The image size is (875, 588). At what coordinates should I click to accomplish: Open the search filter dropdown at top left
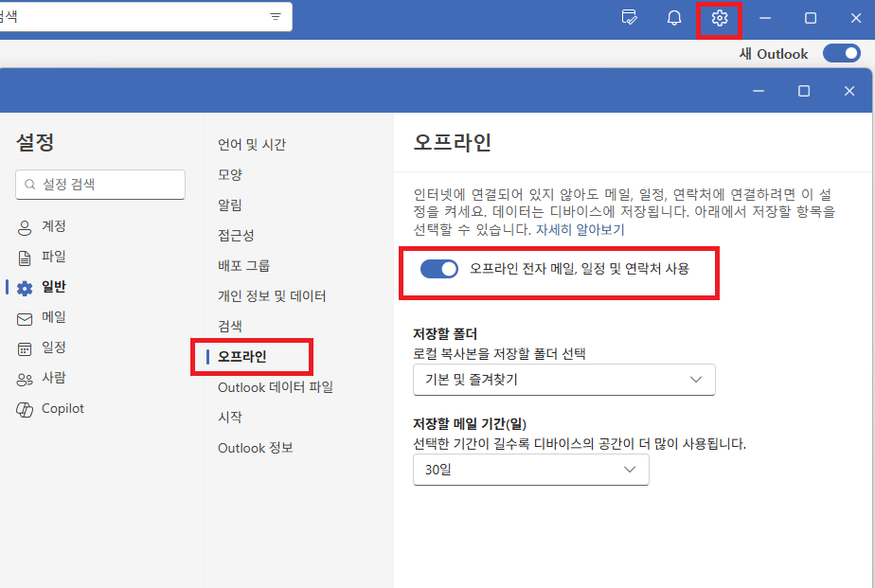[275, 16]
